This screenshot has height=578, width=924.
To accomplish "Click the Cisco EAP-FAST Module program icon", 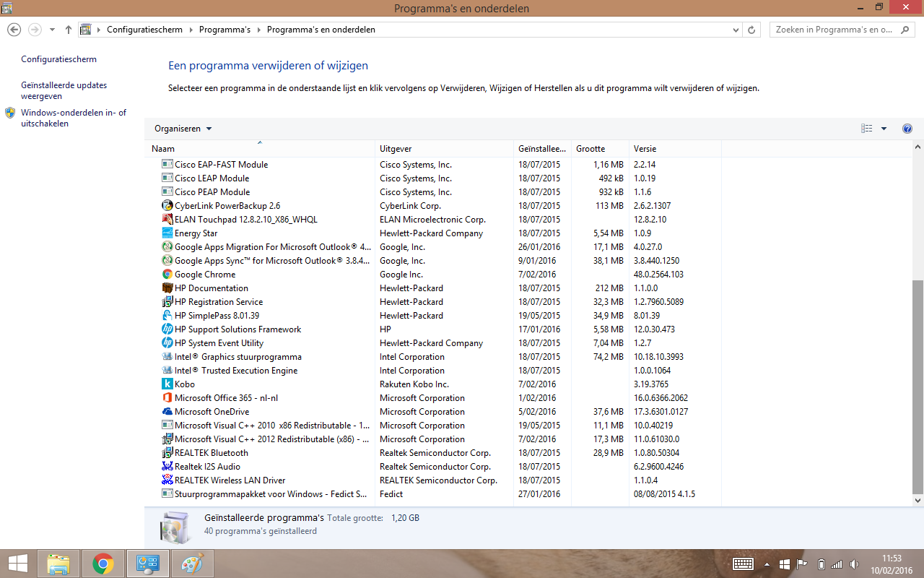I will click(x=167, y=165).
